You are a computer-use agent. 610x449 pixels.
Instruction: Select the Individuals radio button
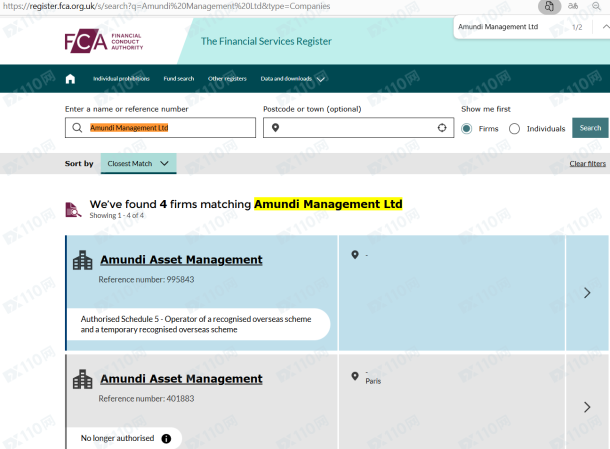514,128
